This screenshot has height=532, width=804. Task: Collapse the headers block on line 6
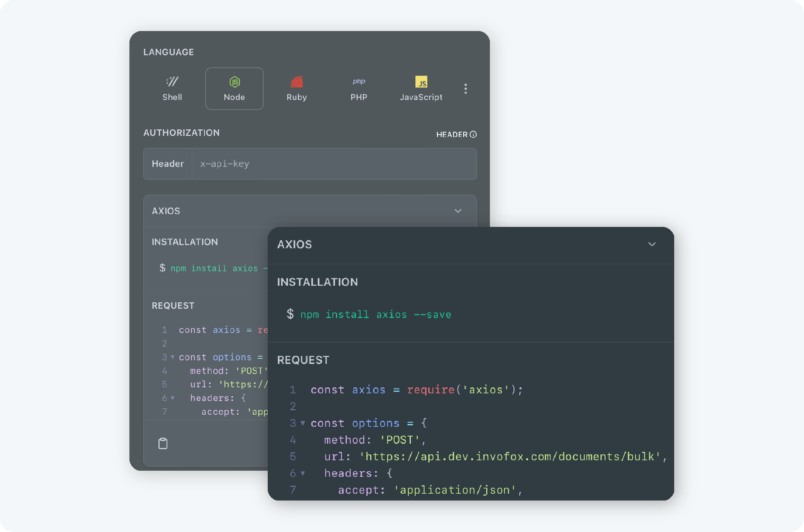pos(303,473)
